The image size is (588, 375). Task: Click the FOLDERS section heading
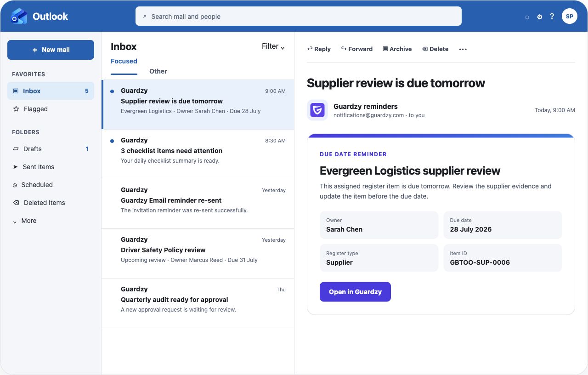pyautogui.click(x=26, y=132)
